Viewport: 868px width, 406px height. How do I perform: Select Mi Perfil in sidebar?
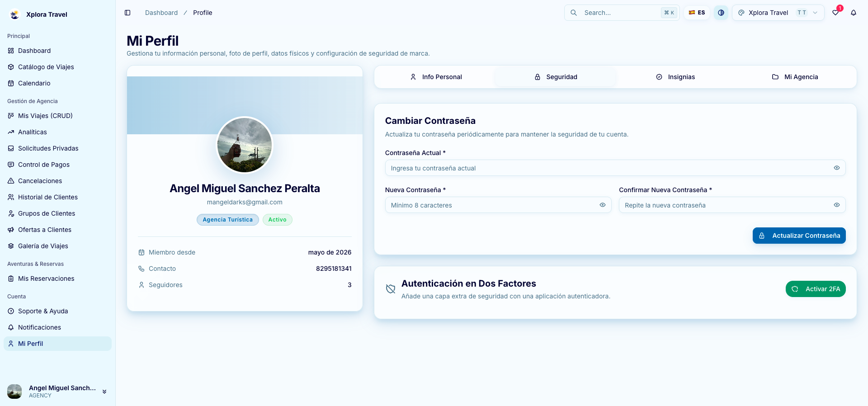[x=57, y=344]
